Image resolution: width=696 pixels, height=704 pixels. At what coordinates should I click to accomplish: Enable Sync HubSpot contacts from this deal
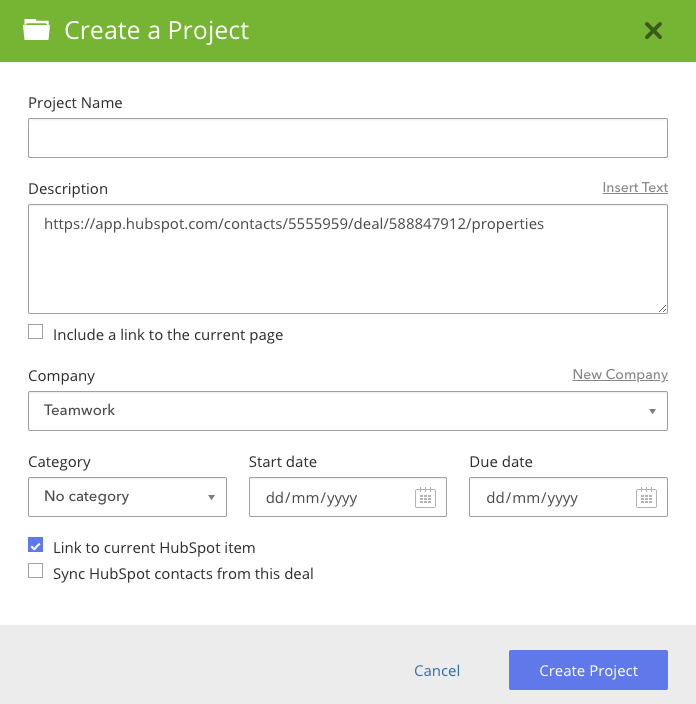35,571
